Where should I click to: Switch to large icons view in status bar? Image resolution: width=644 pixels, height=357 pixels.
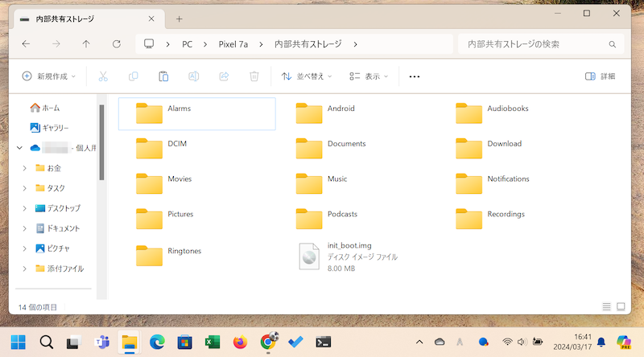(621, 306)
